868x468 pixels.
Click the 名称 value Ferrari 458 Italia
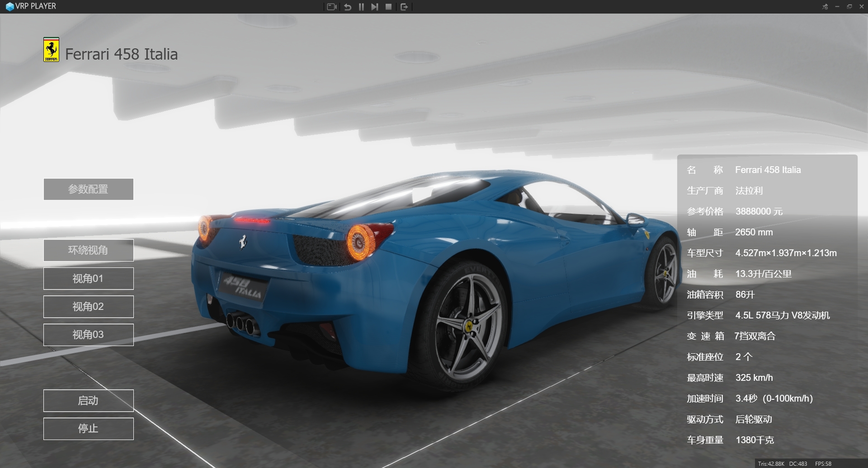[x=768, y=170]
